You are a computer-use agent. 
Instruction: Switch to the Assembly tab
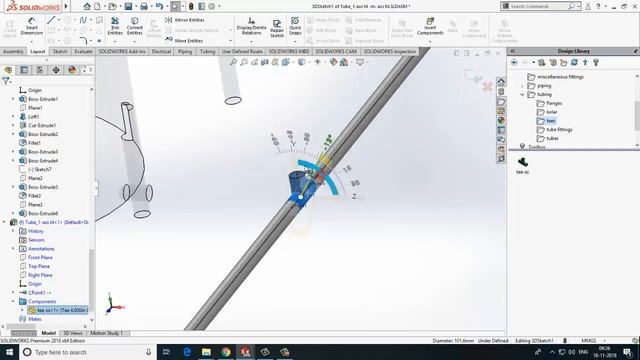click(x=13, y=51)
